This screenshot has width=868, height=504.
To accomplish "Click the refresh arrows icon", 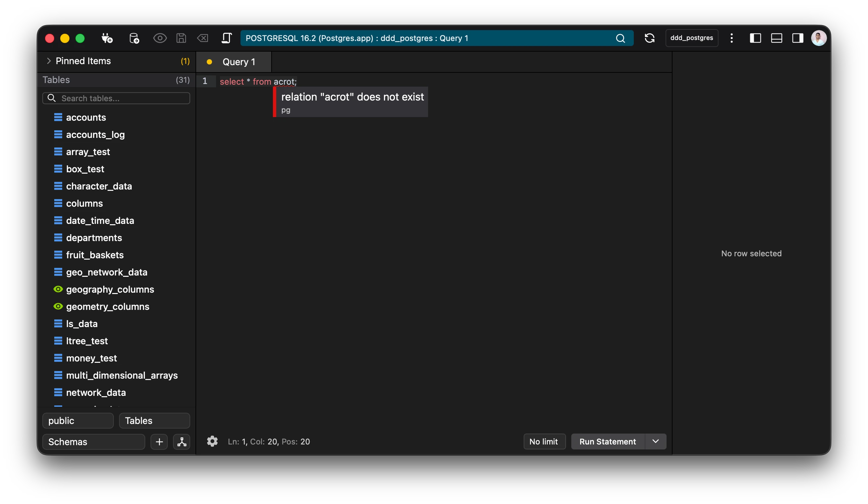I will [649, 38].
